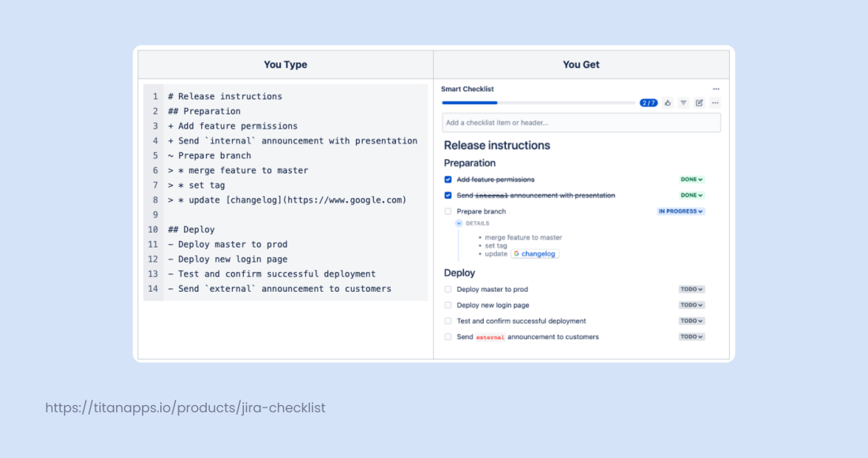Click the three-dot menu next to Smart Checklist

coord(716,89)
